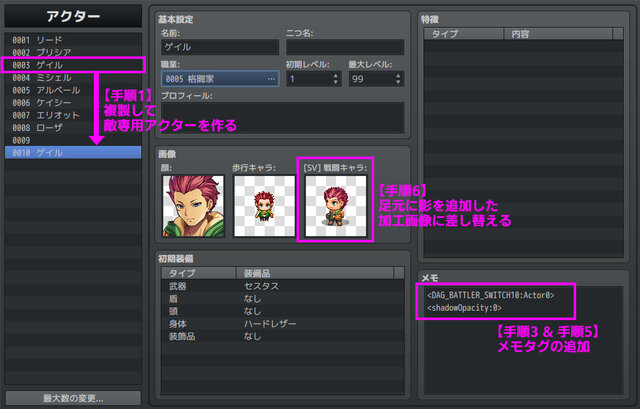Click the 最大数の変更 button
The height and width of the screenshot is (409, 640).
(x=73, y=398)
